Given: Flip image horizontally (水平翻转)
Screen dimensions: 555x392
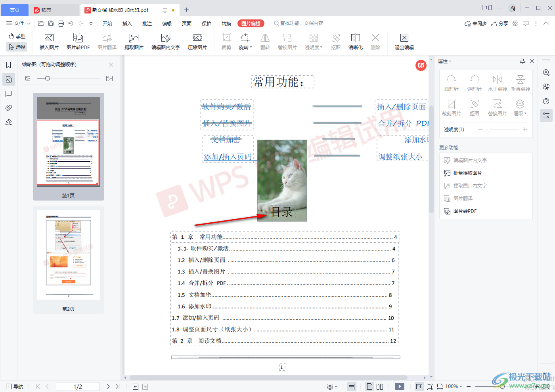Looking at the screenshot, I should [x=497, y=83].
